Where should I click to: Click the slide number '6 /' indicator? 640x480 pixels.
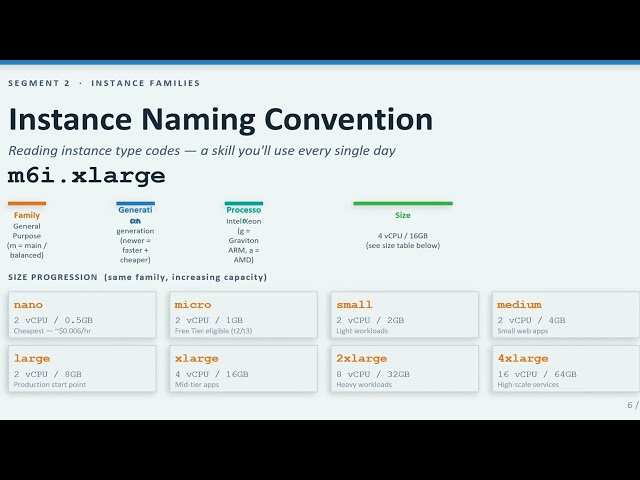pos(633,405)
